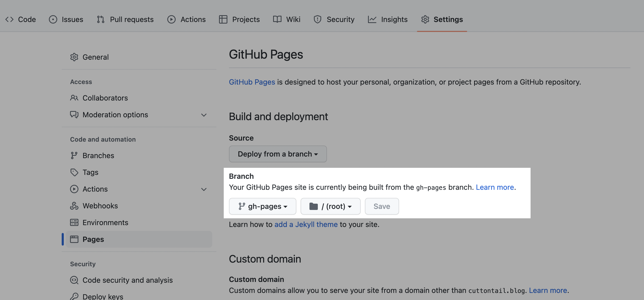Image resolution: width=644 pixels, height=300 pixels.
Task: Switch to the Actions tab
Action: tap(187, 19)
